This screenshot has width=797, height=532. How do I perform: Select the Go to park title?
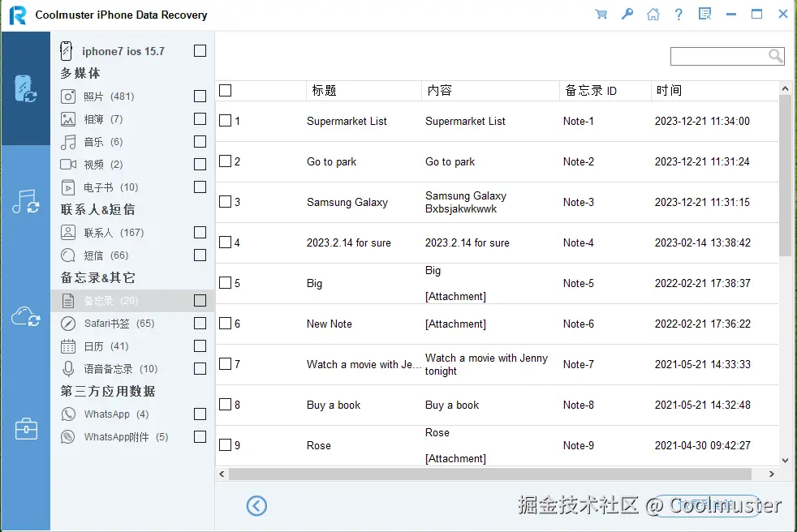(x=331, y=161)
